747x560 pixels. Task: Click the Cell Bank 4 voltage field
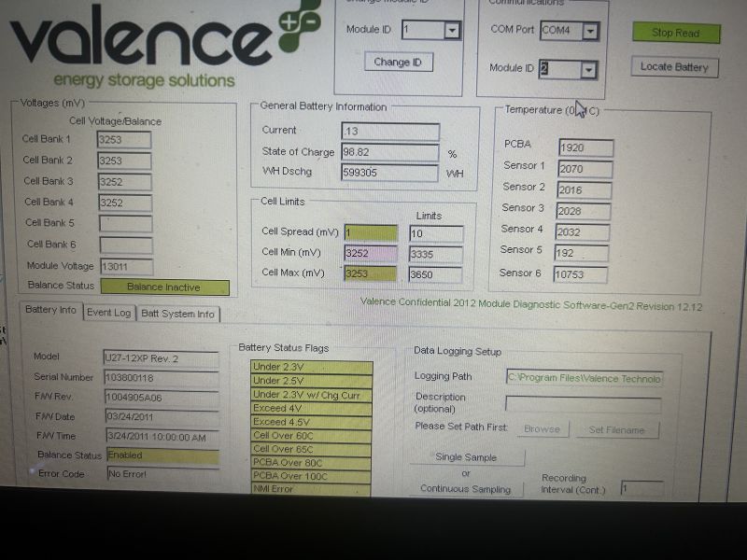(125, 203)
